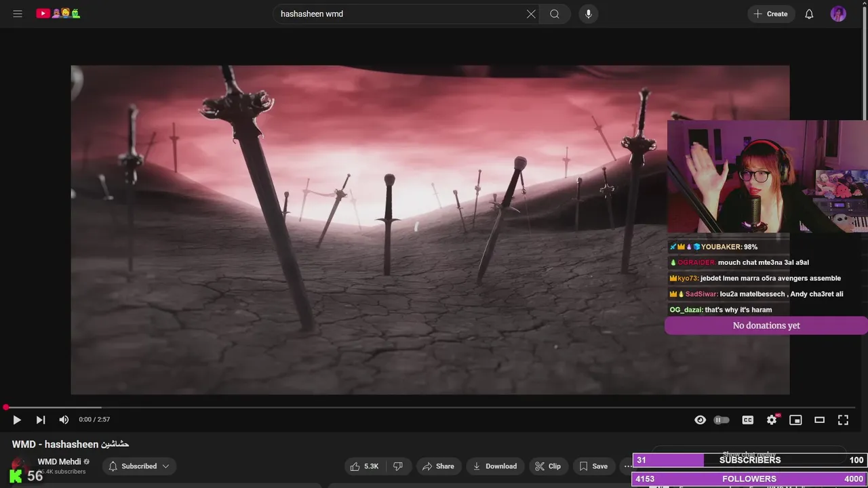Skip to the next video
Image resolution: width=868 pixels, height=488 pixels.
pyautogui.click(x=41, y=420)
